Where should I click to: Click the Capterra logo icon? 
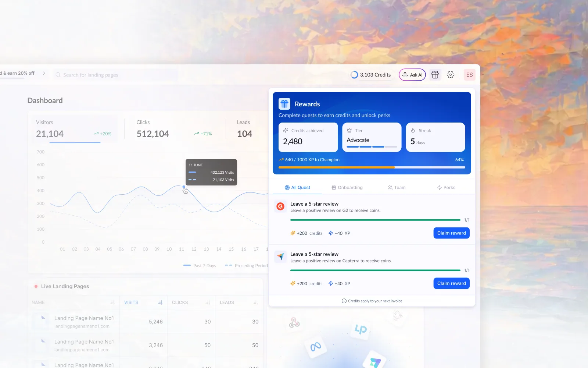coord(280,256)
